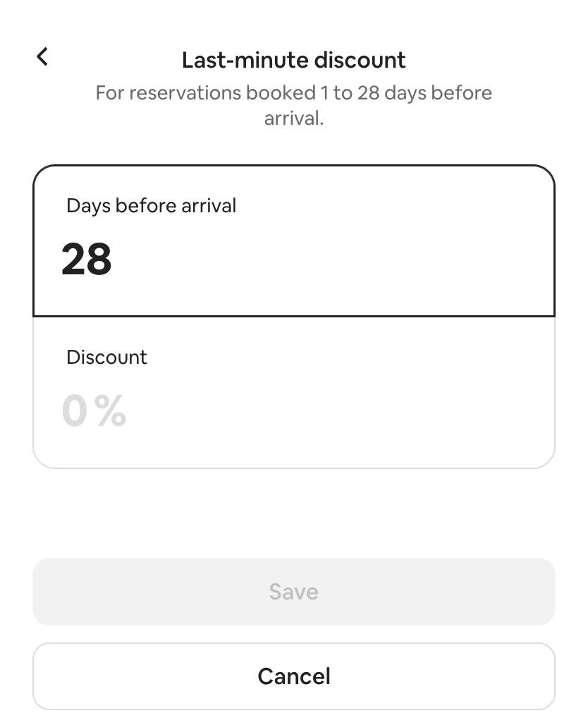The width and height of the screenshot is (588, 725).
Task: Click the percent sign in Discount field
Action: [x=111, y=410]
